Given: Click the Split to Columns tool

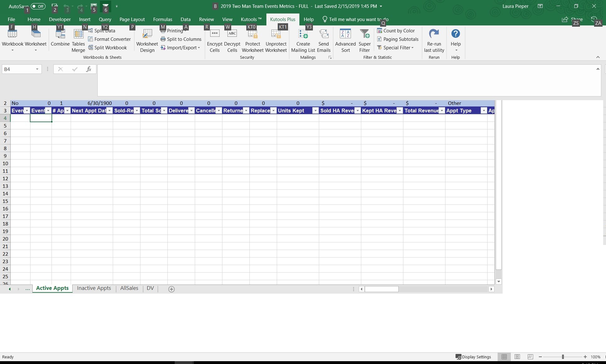Looking at the screenshot, I should tap(181, 39).
